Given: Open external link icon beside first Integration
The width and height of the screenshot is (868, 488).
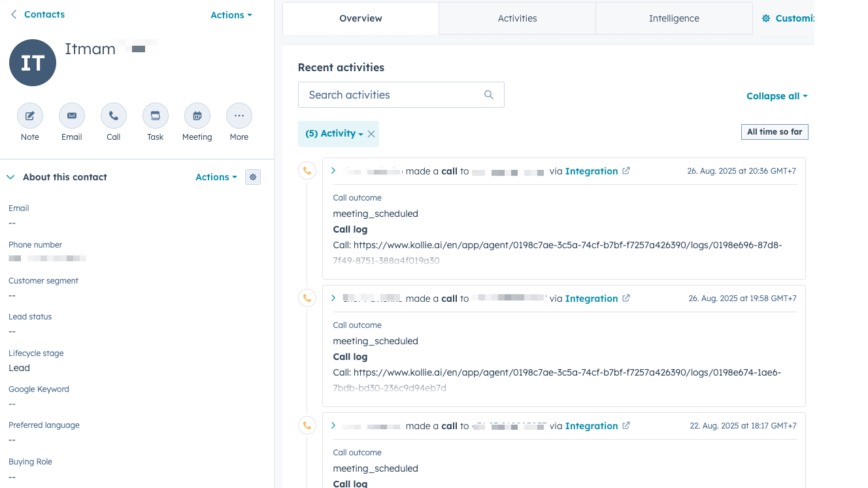Looking at the screenshot, I should pyautogui.click(x=626, y=171).
